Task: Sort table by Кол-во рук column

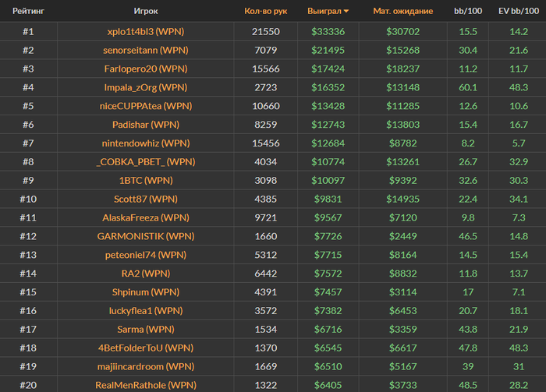Action: (x=265, y=12)
